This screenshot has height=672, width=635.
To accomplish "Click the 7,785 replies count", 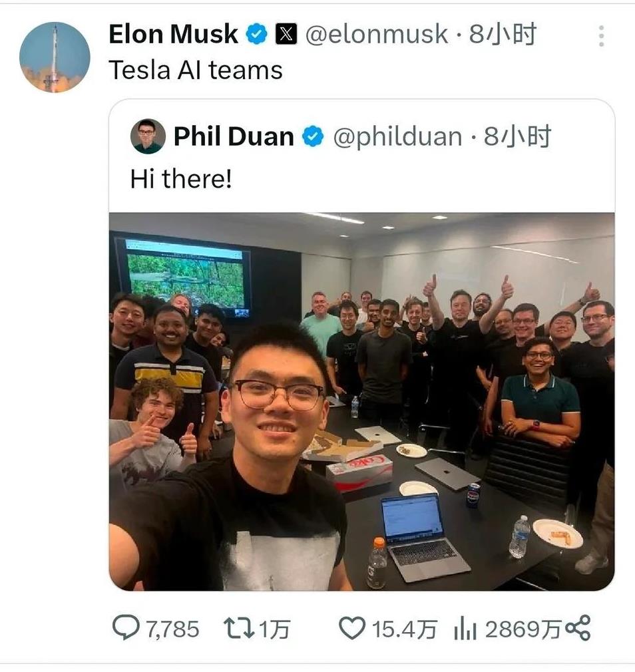I will tap(173, 629).
